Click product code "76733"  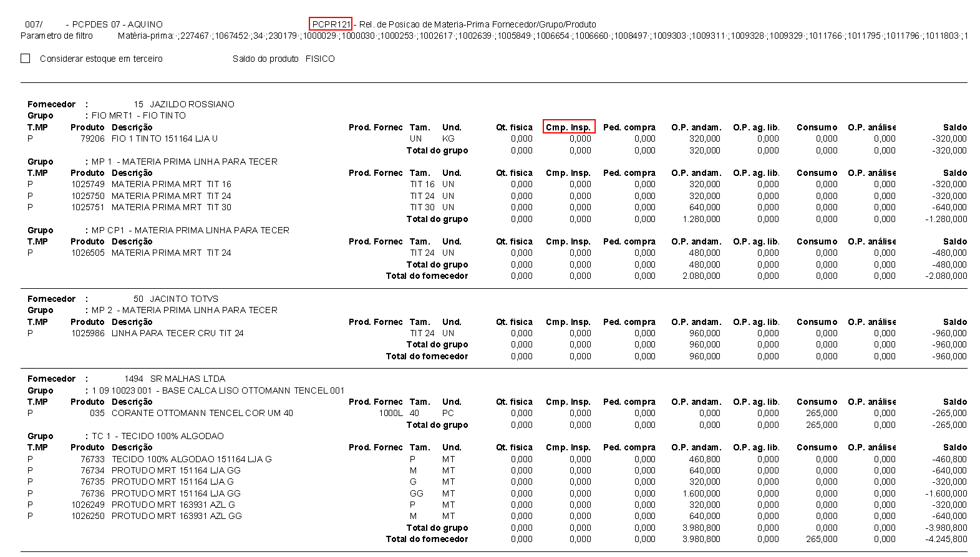(92, 459)
